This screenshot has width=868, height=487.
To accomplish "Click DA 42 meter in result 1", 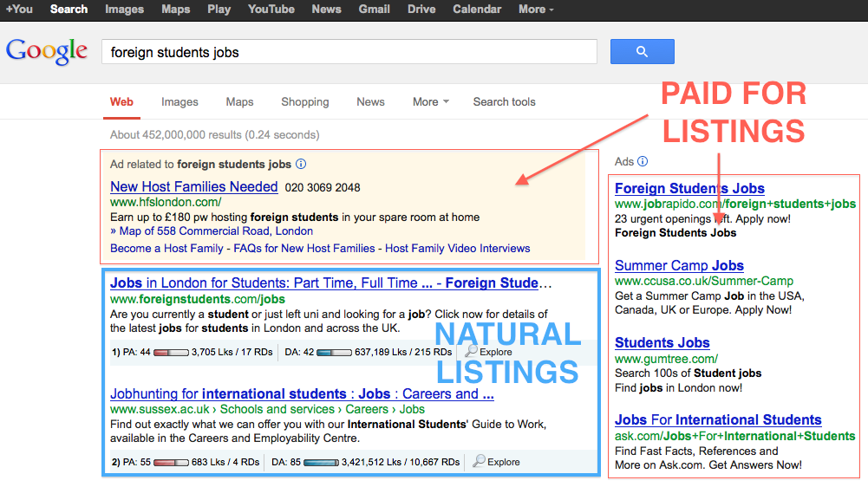I will tap(334, 352).
